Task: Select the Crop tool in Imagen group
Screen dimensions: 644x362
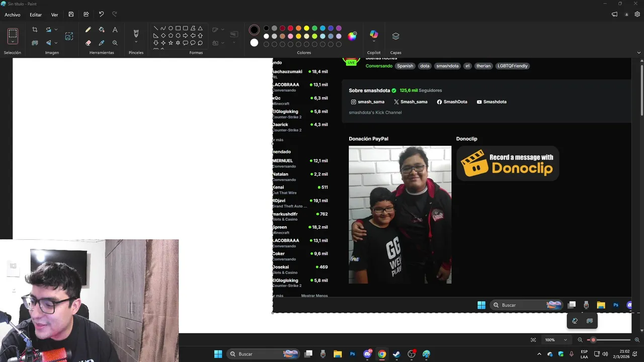Action: [35, 30]
